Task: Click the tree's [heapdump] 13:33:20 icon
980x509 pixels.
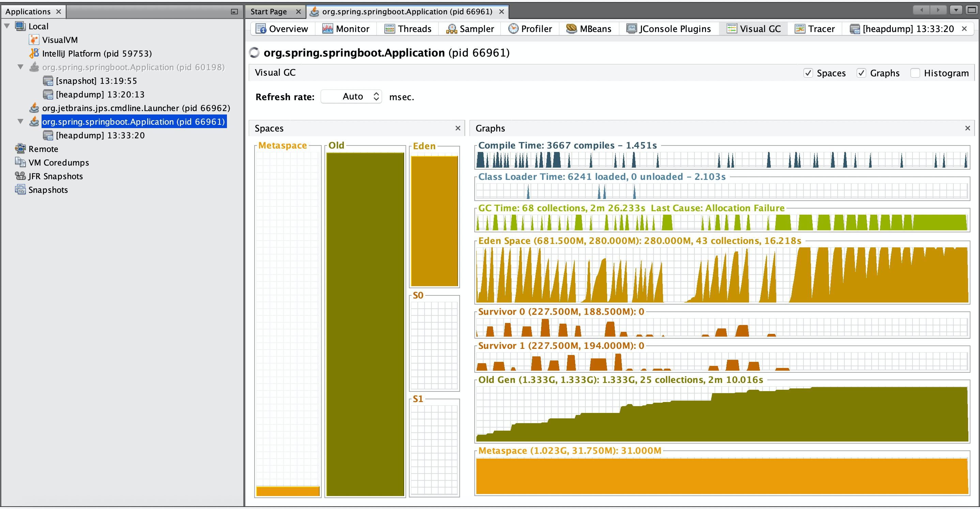Action: click(x=48, y=136)
